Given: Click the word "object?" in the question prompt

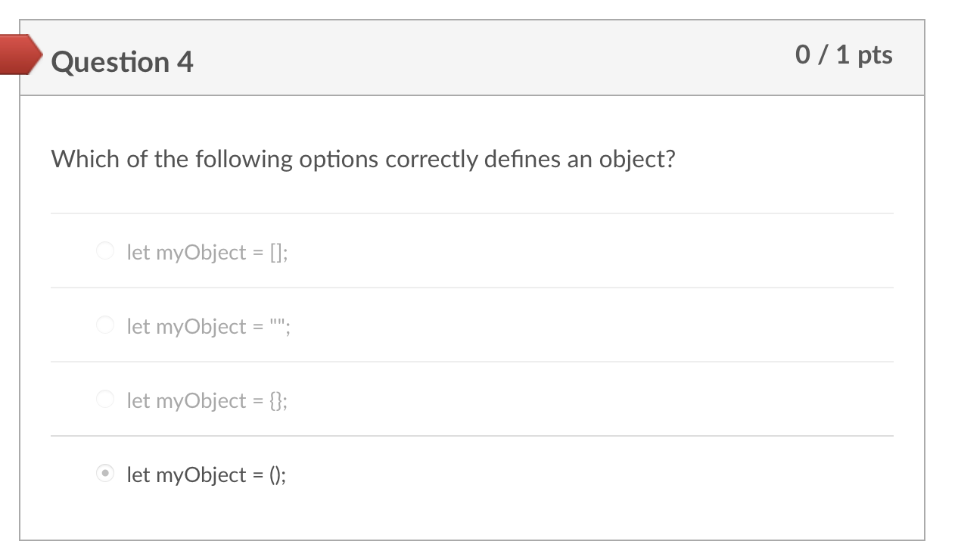Looking at the screenshot, I should (x=636, y=160).
